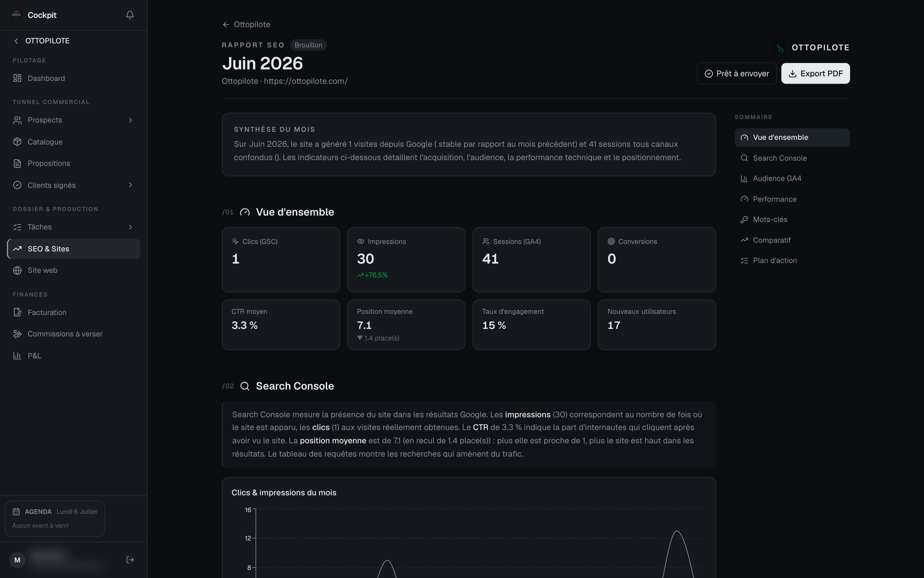Expand the Clients signés submenu chevron
This screenshot has width=924, height=578.
coord(131,185)
